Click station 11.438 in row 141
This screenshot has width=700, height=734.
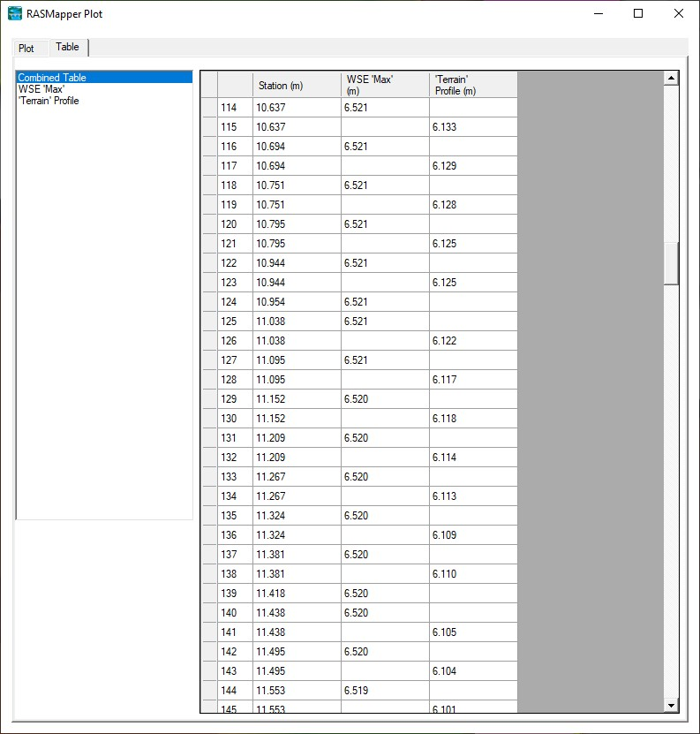[297, 632]
